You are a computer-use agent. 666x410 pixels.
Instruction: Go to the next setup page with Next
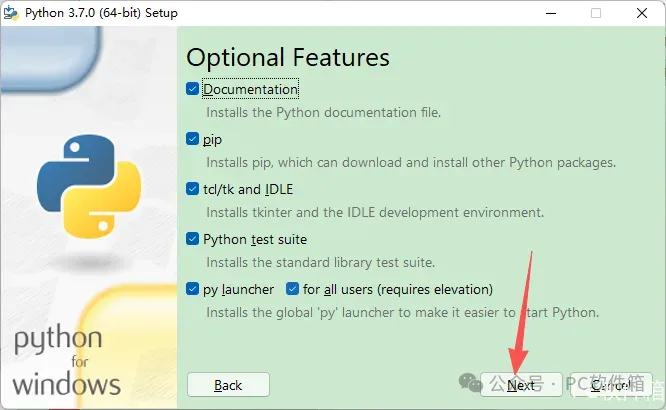click(521, 385)
